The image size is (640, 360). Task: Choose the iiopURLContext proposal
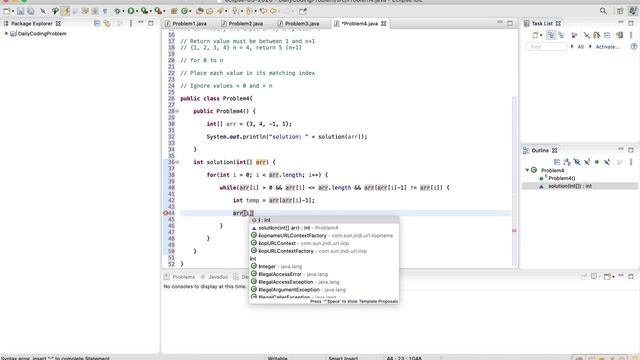324,243
